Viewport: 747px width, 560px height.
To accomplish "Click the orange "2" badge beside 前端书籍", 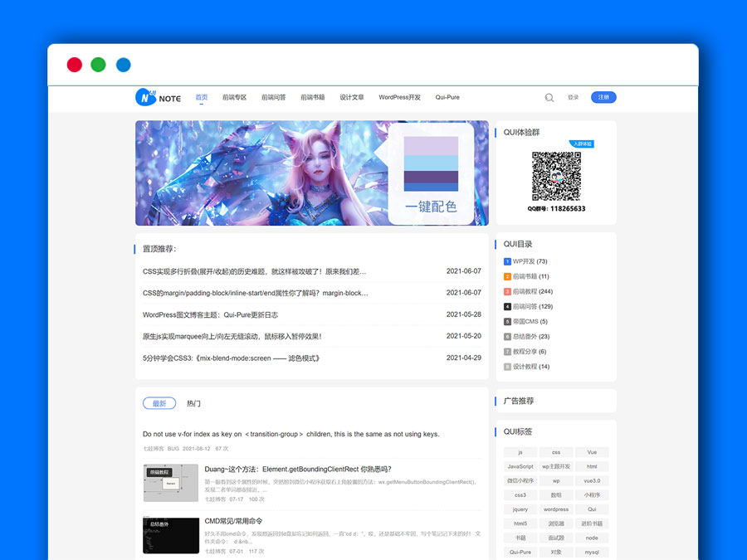I will [506, 275].
